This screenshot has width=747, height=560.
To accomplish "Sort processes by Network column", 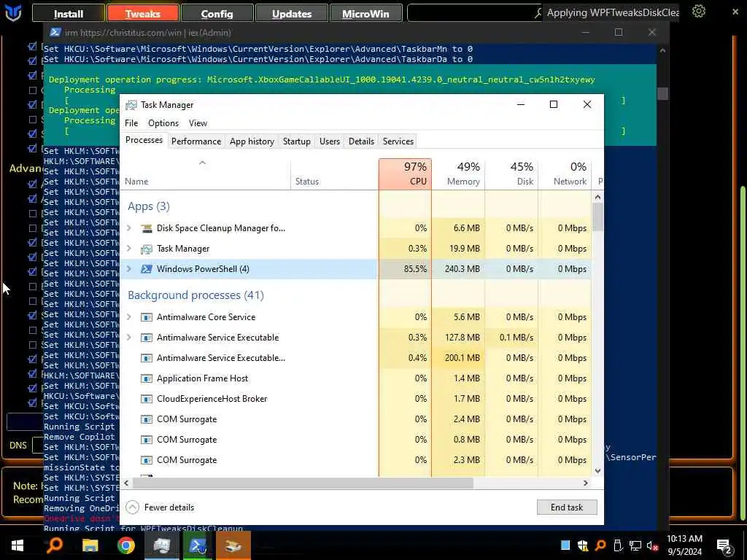I will tap(565, 174).
